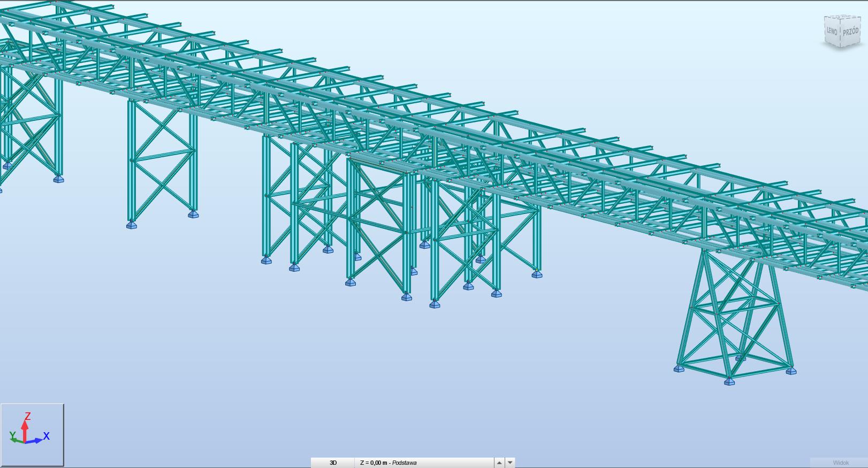Click the coordinate system triad box

click(x=32, y=435)
